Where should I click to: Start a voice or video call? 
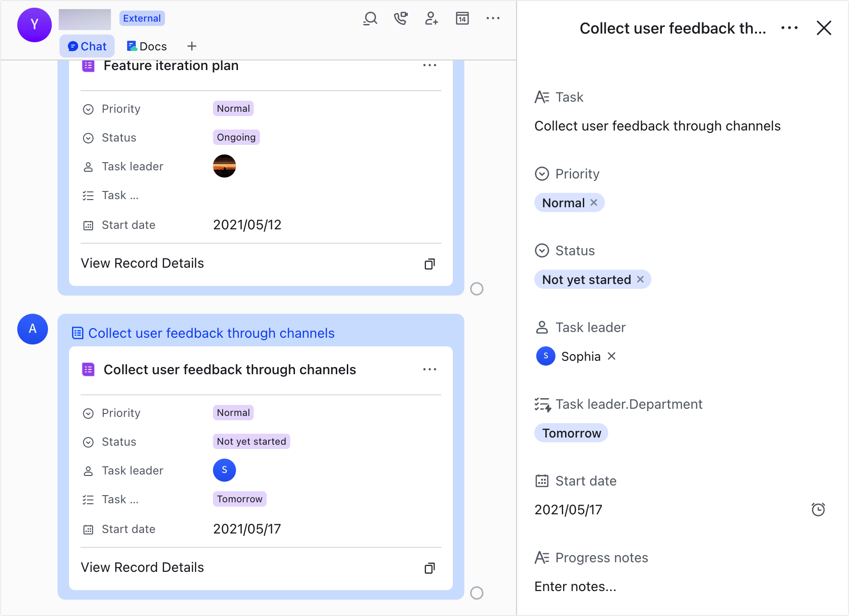coord(401,19)
